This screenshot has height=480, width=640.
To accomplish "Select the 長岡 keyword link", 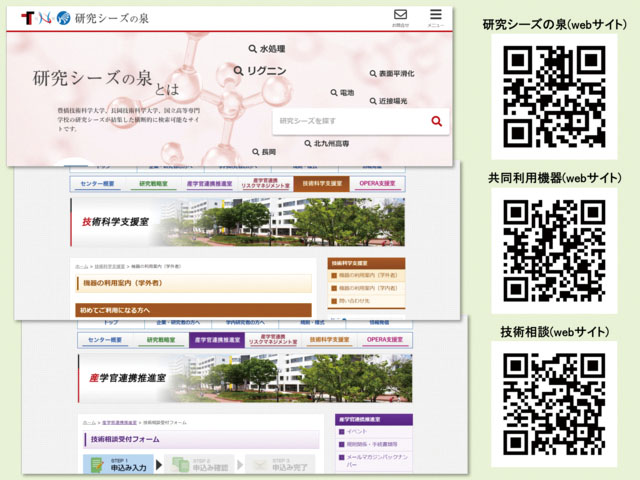I will point(264,152).
